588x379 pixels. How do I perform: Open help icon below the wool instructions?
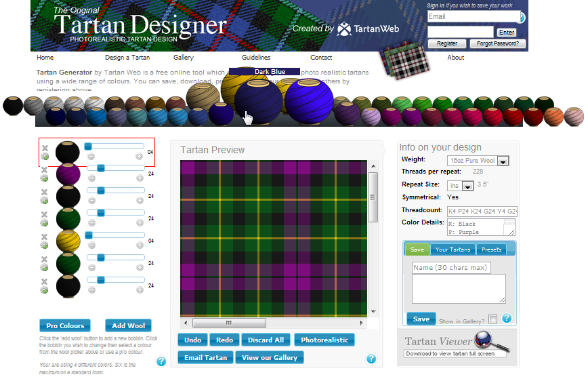click(x=161, y=361)
